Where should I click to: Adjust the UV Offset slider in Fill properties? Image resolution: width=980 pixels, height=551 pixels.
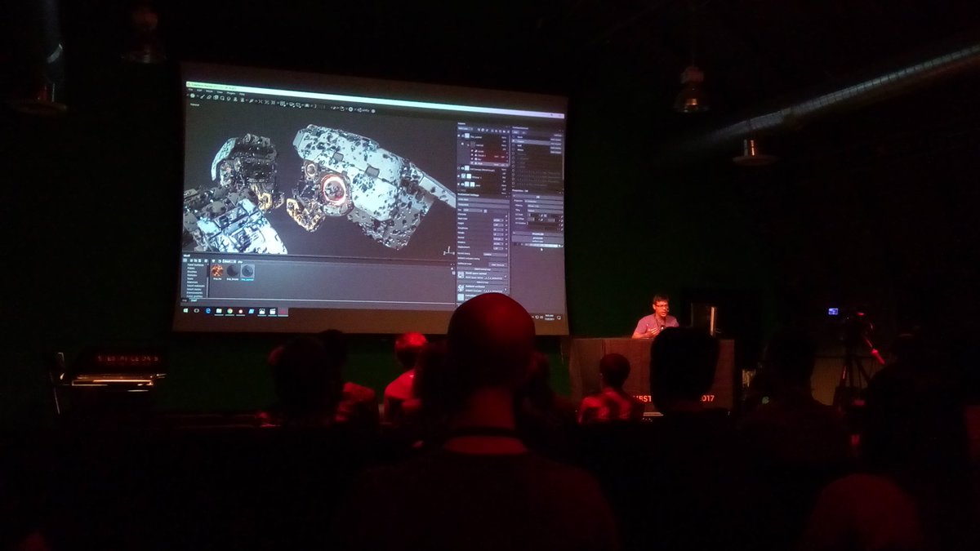[534, 219]
